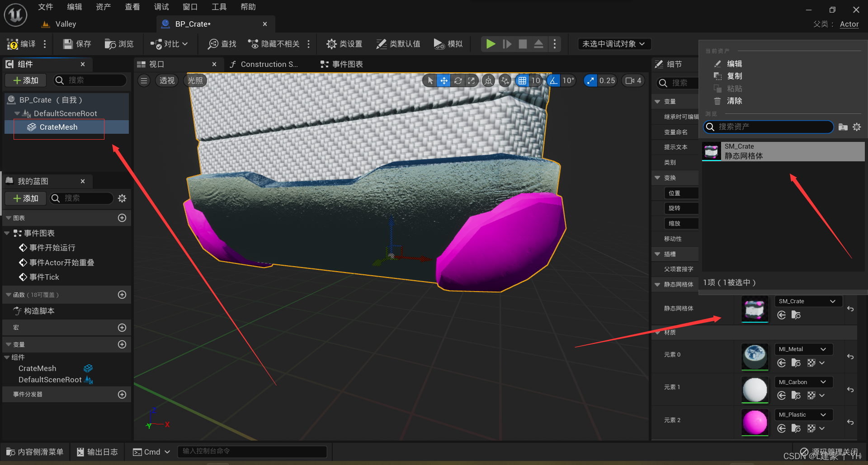Screen dimensions: 868x465
Task: Click the Compile blueprint icon
Action: pyautogui.click(x=13, y=44)
